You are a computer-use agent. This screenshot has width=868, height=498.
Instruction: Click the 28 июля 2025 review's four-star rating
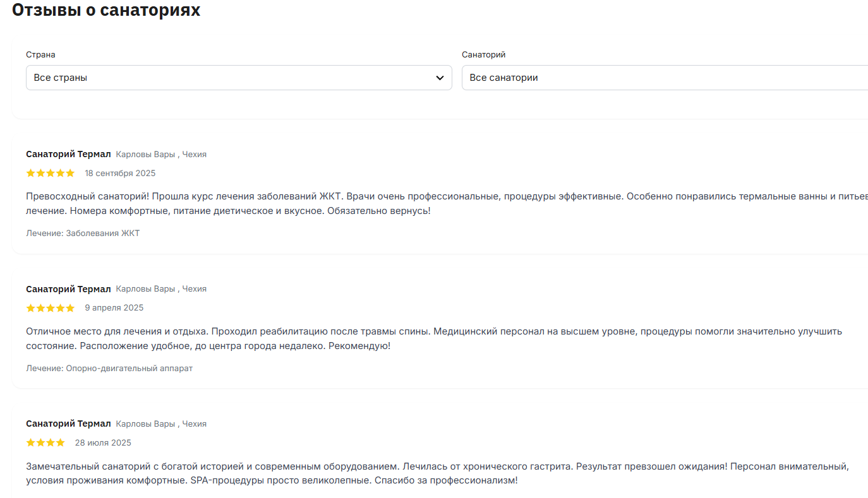click(45, 443)
